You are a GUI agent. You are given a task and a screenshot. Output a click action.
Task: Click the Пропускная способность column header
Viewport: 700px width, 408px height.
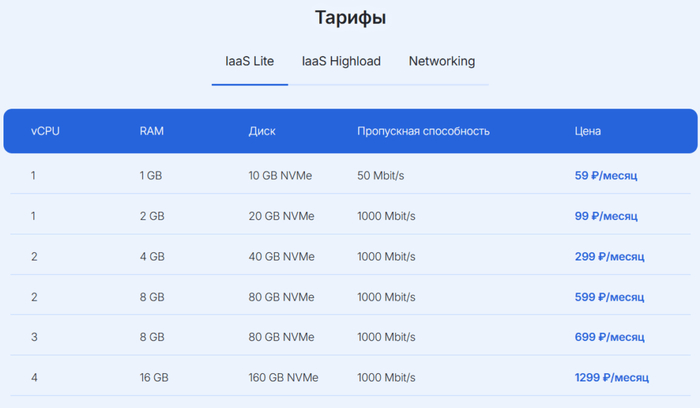423,131
